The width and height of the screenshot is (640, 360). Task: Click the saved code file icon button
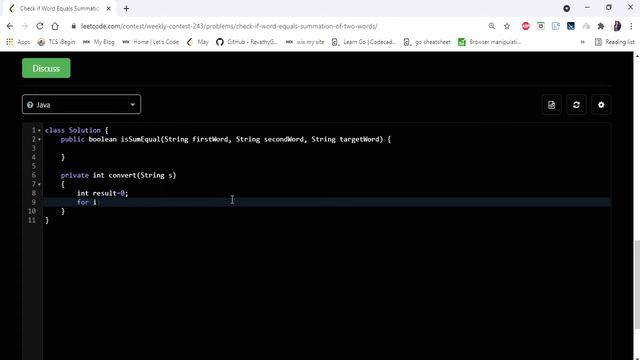click(x=551, y=105)
